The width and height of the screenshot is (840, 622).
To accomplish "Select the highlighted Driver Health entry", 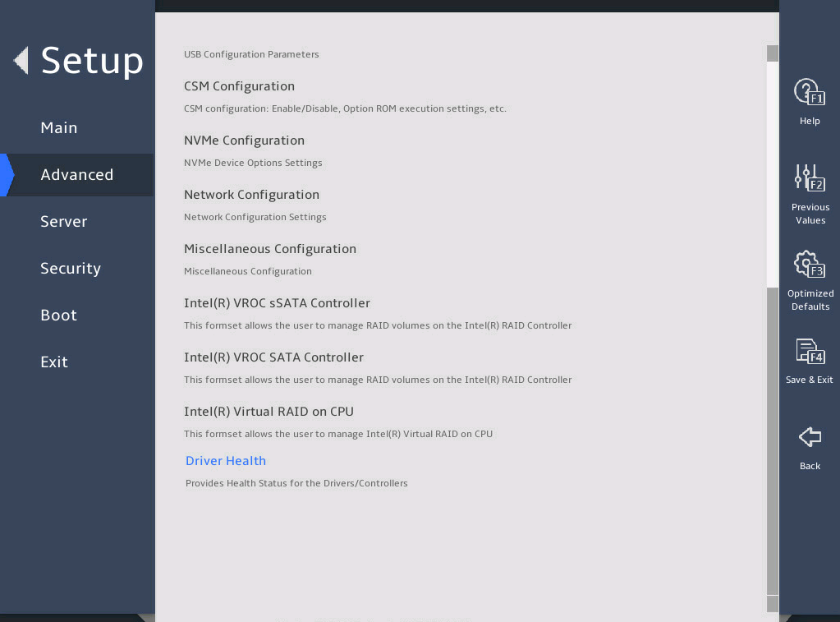I will click(226, 461).
